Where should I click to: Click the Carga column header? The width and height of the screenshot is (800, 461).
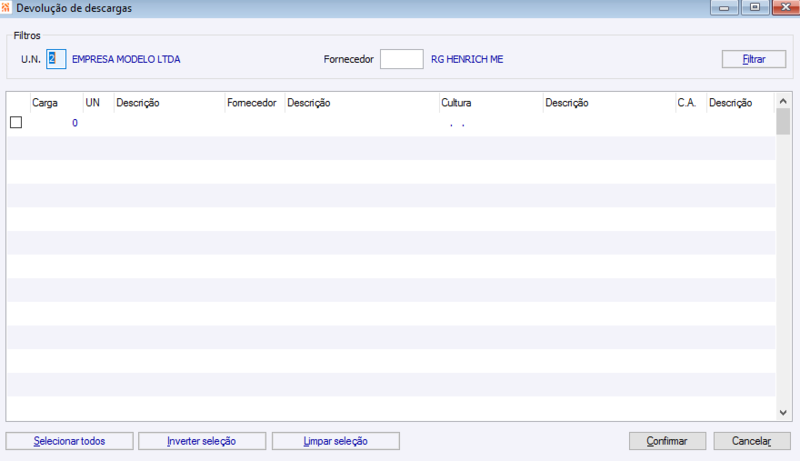(x=56, y=103)
